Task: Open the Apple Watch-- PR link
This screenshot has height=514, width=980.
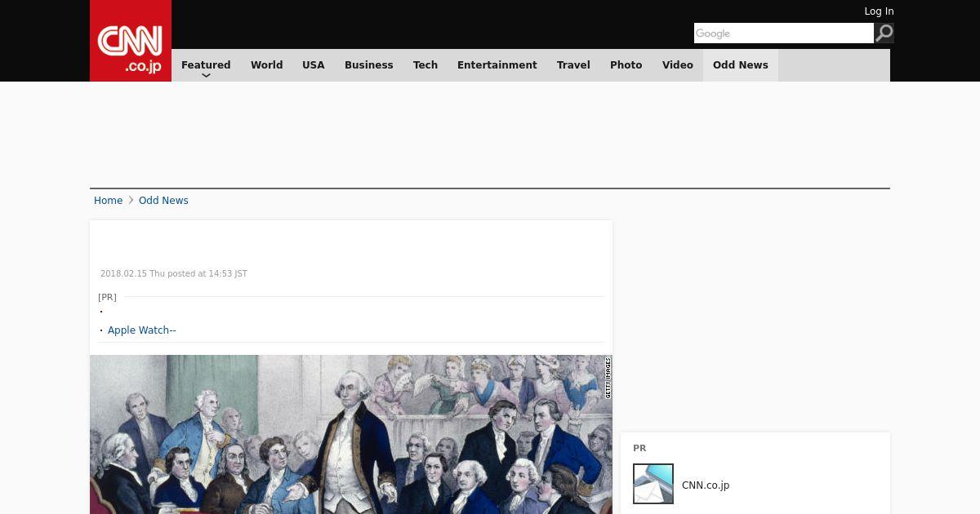Action: tap(142, 330)
